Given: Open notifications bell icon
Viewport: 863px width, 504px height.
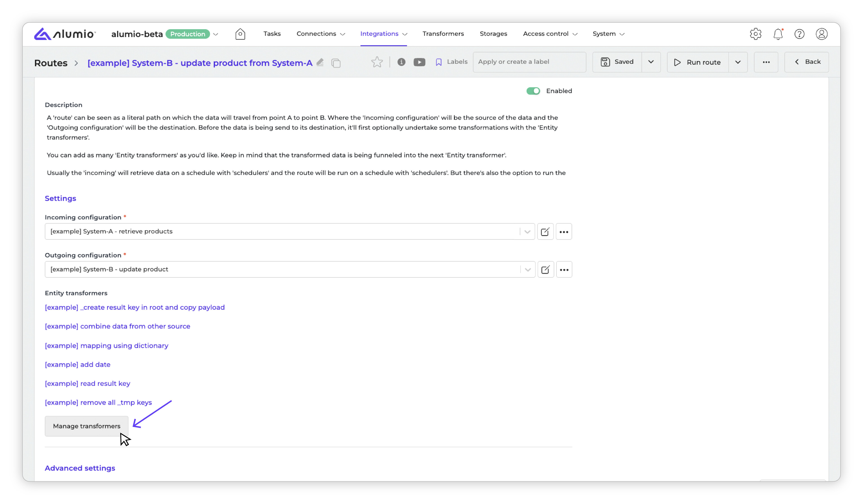Looking at the screenshot, I should (778, 34).
